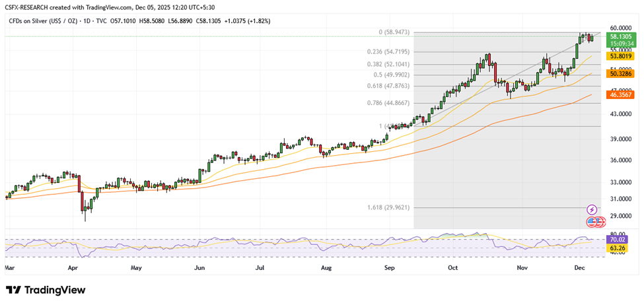The height and width of the screenshot is (305, 644).
Task: Click the US flag economic event icon
Action: click(x=592, y=221)
